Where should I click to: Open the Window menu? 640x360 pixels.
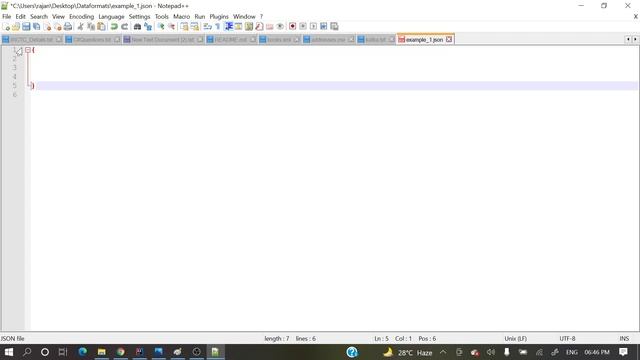[x=244, y=16]
